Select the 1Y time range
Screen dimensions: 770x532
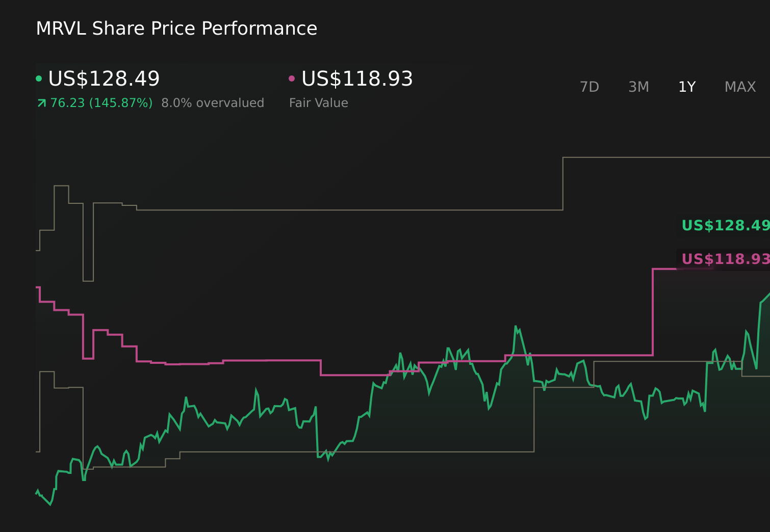686,87
